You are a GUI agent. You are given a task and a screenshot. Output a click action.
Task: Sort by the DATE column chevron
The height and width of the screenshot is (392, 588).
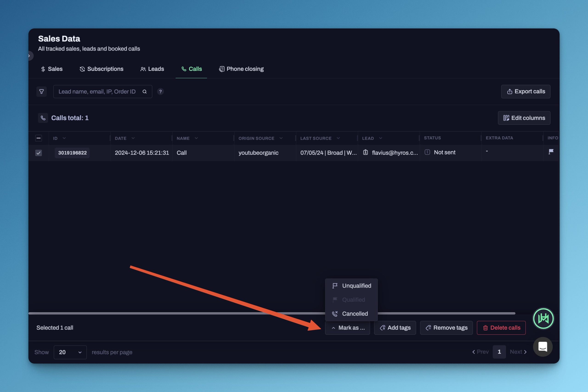coord(133,138)
